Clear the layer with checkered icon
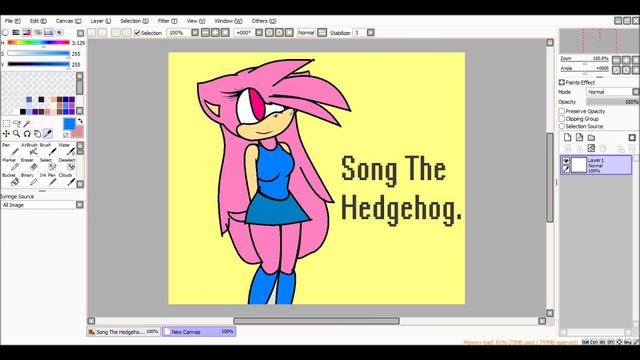This screenshot has width=640, height=360. pyautogui.click(x=591, y=148)
